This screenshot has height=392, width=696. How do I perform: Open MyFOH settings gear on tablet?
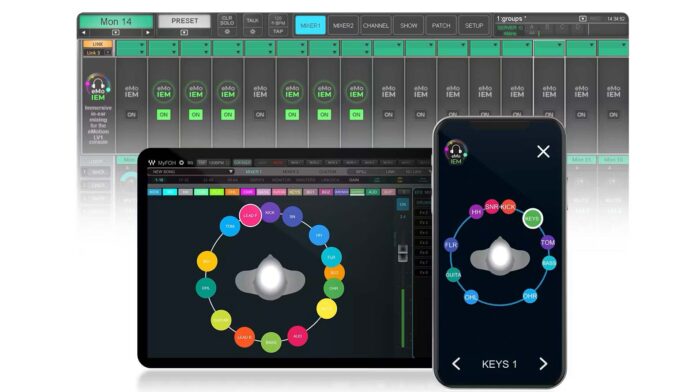pos(182,163)
